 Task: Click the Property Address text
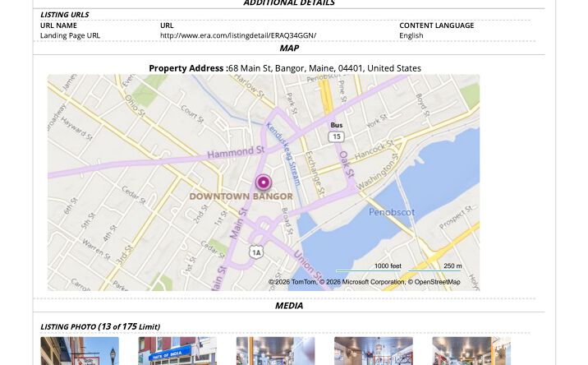[x=285, y=68]
